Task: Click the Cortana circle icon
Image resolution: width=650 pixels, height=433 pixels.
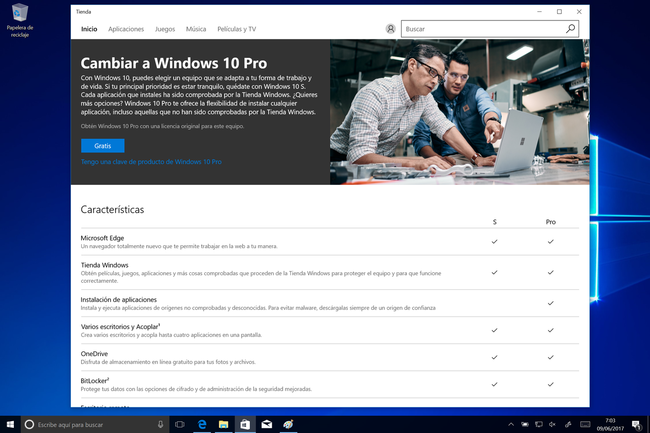Action: point(29,424)
